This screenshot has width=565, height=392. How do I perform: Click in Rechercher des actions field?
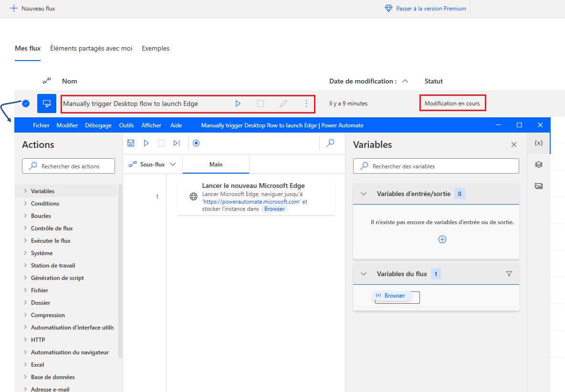(x=68, y=166)
